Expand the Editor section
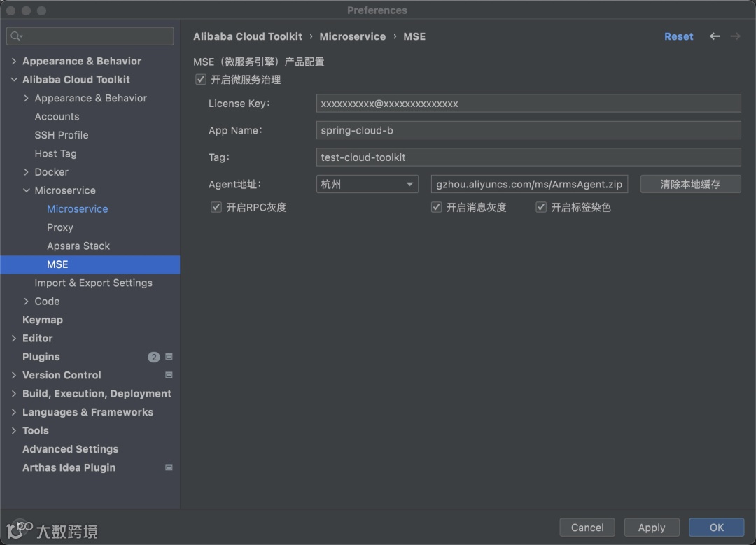The width and height of the screenshot is (756, 545). click(x=14, y=339)
